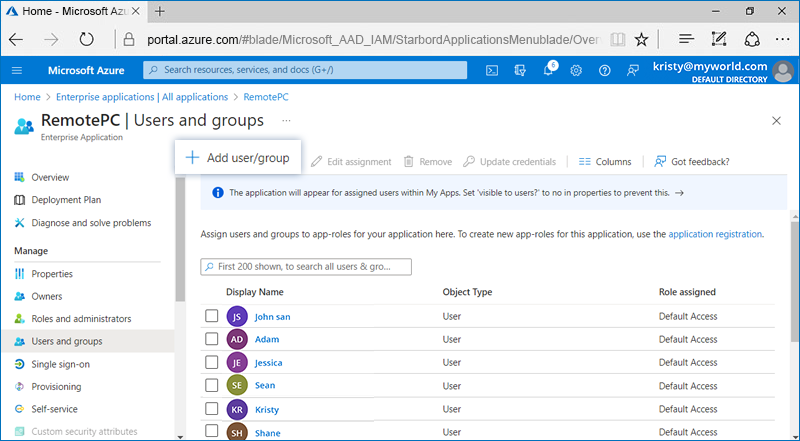Open the Azure portal hamburger menu

17,70
